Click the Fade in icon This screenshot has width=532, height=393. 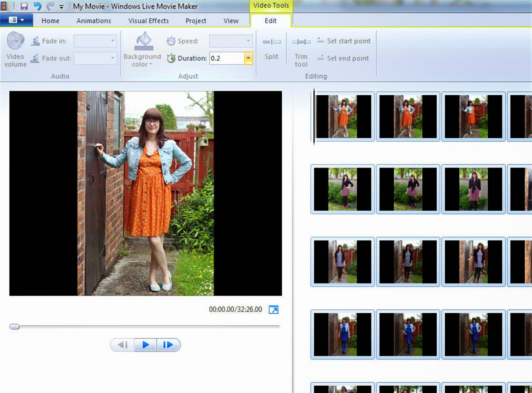[35, 41]
